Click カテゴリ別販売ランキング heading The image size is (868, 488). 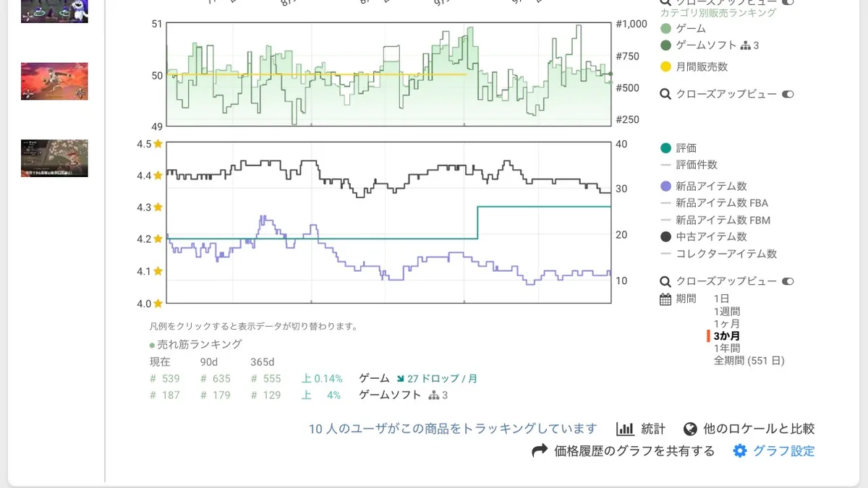point(718,12)
